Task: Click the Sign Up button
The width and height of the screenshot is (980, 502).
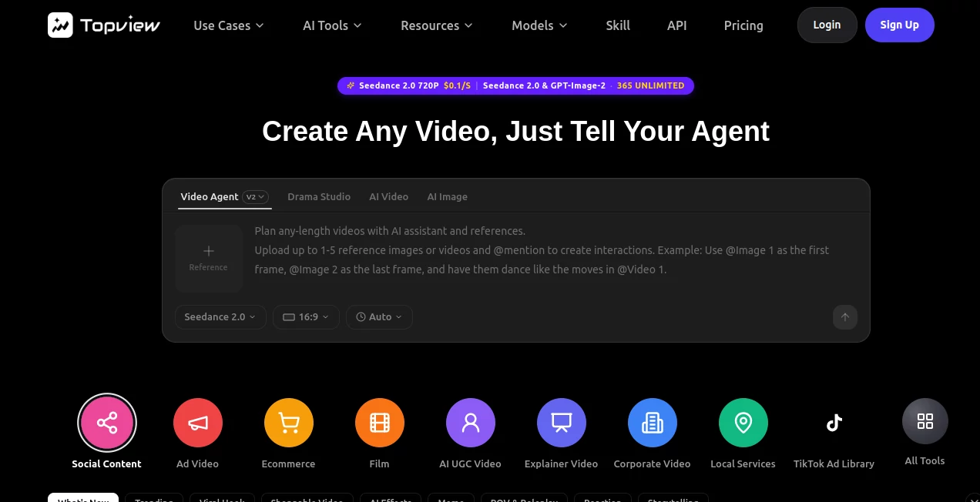Action: tap(899, 25)
